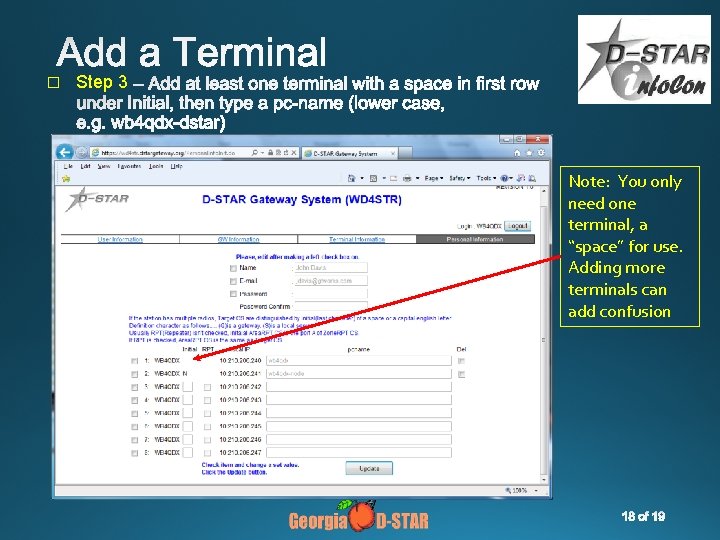The height and width of the screenshot is (540, 720).
Task: Select the Personal Information tab
Action: click(475, 239)
